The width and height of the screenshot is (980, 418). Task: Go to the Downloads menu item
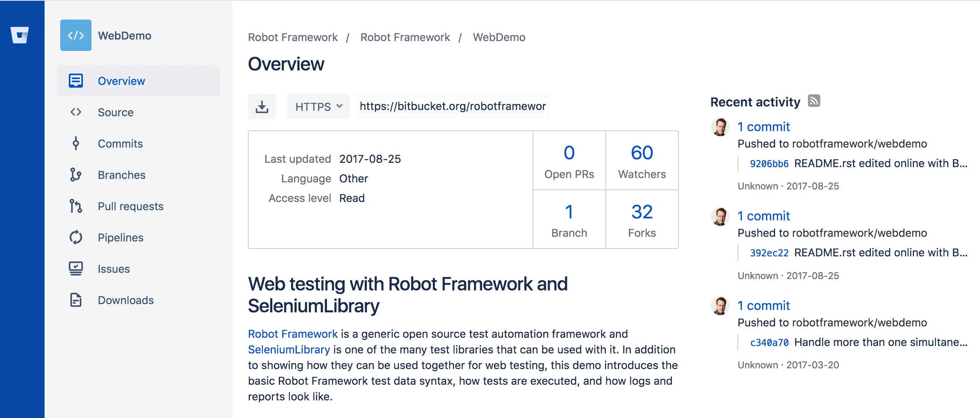click(x=126, y=300)
